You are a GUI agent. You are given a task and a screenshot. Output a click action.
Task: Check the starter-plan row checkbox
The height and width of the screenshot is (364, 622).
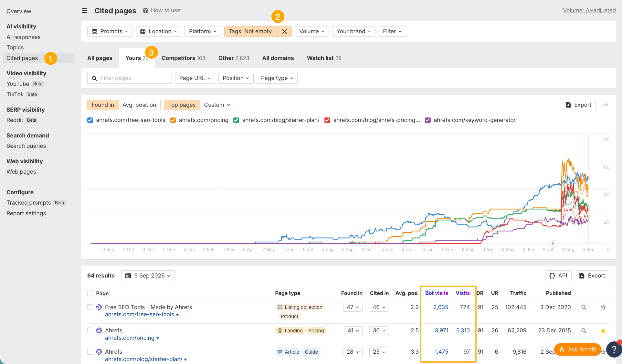point(90,352)
